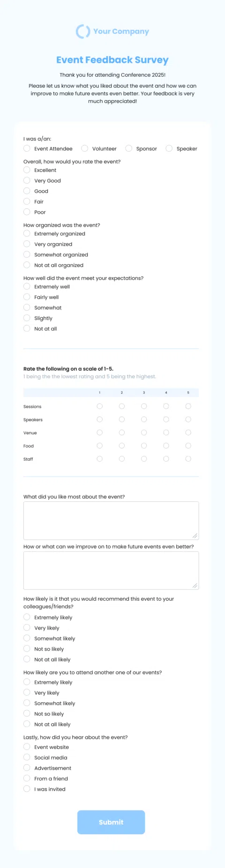Rate Venue with a 1
Screen dimensions: 225x868
pos(99,433)
